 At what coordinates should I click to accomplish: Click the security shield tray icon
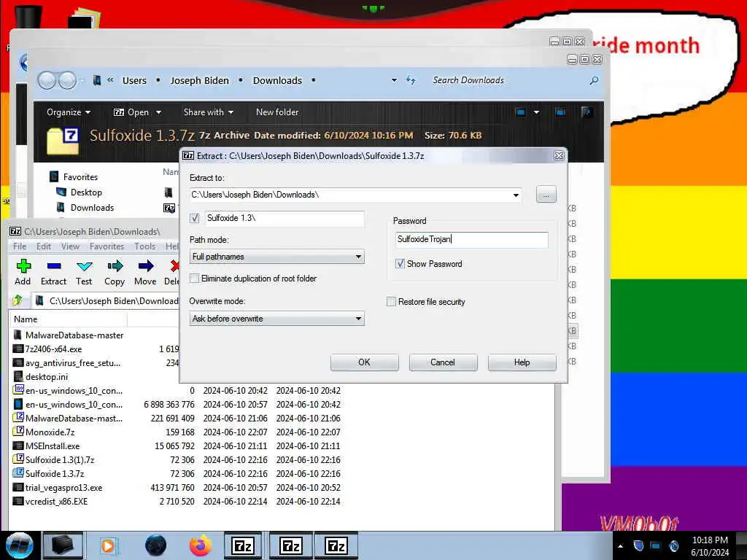coord(638,545)
